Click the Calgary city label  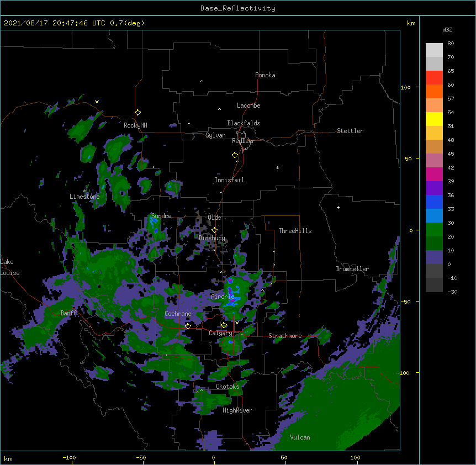coord(220,333)
